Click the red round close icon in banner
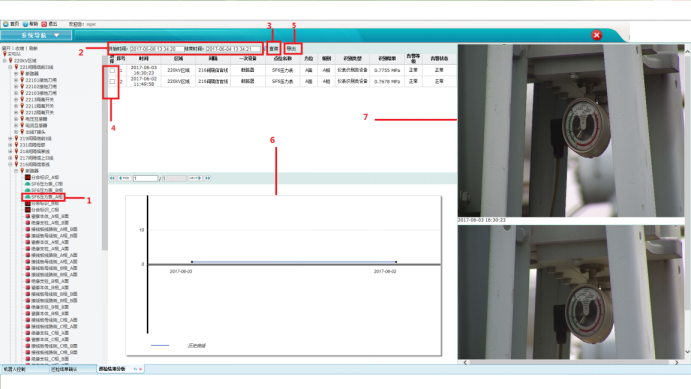 tap(597, 35)
